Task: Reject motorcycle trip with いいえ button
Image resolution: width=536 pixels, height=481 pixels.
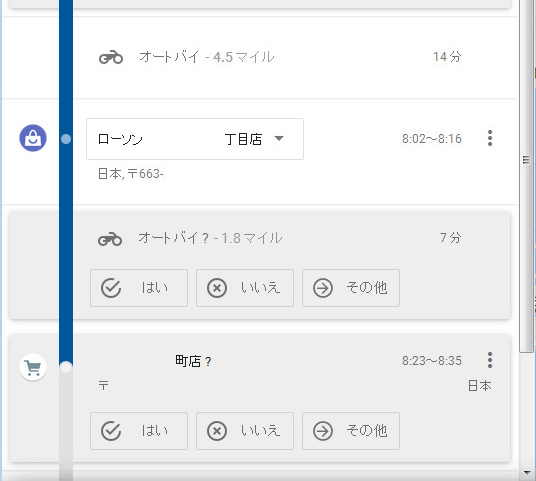Action: 245,288
